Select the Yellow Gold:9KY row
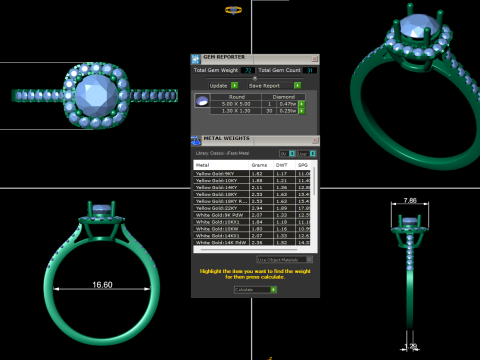This screenshot has width=480, height=360. click(x=252, y=174)
